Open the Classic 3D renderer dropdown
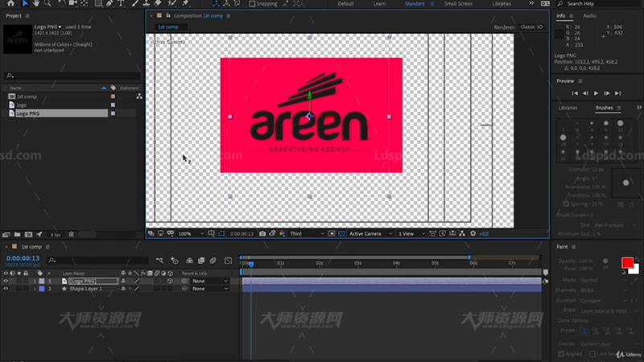644x362 pixels. point(531,27)
